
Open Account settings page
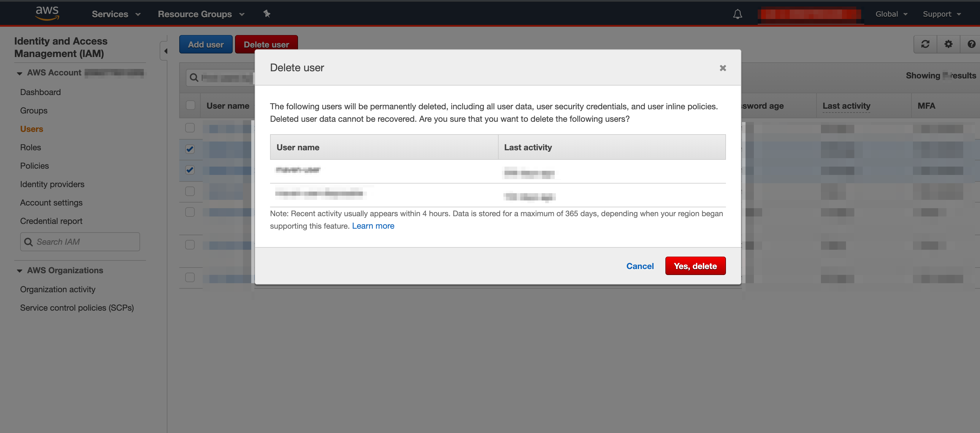click(x=51, y=203)
